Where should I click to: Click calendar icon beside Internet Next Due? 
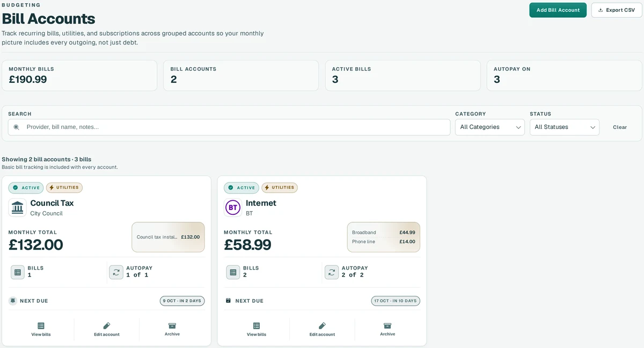click(228, 301)
